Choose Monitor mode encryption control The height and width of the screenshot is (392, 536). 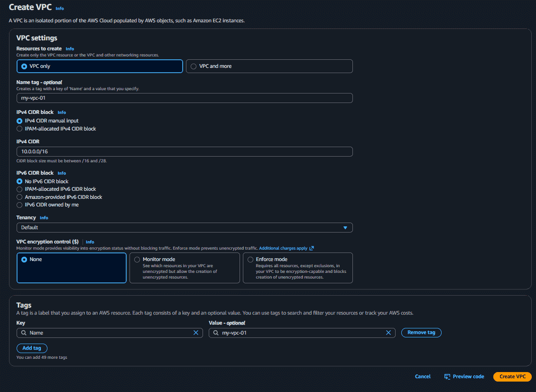click(x=185, y=268)
